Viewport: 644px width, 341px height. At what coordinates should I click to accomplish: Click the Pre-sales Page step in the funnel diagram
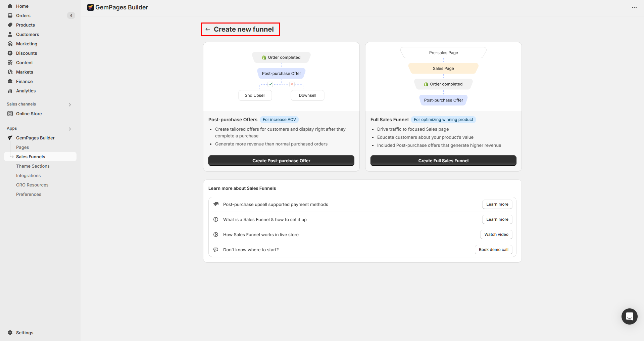[x=443, y=53]
